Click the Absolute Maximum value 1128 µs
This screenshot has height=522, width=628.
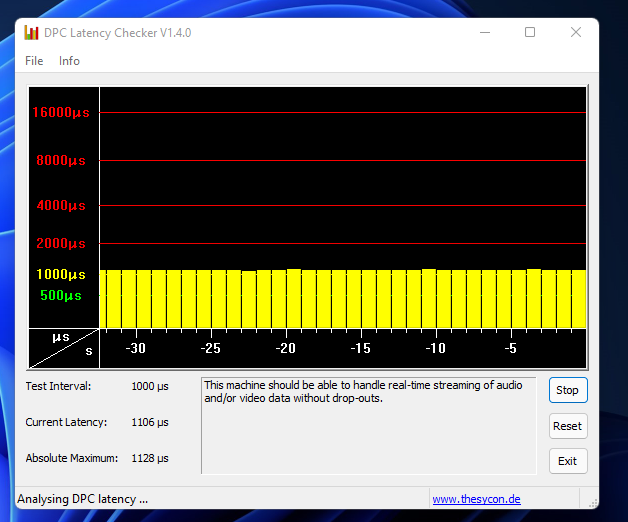(x=150, y=458)
